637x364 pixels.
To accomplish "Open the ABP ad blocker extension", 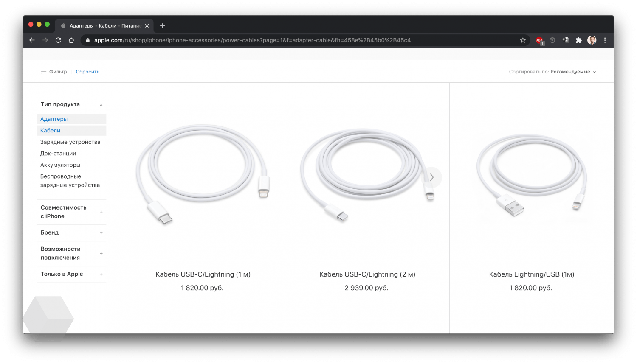I will [x=539, y=40].
